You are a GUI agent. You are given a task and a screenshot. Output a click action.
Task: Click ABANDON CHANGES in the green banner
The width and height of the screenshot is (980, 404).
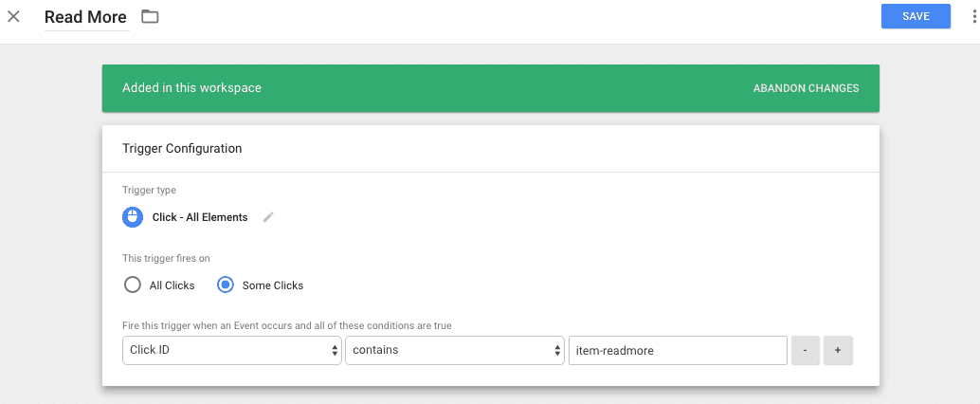pyautogui.click(x=806, y=88)
